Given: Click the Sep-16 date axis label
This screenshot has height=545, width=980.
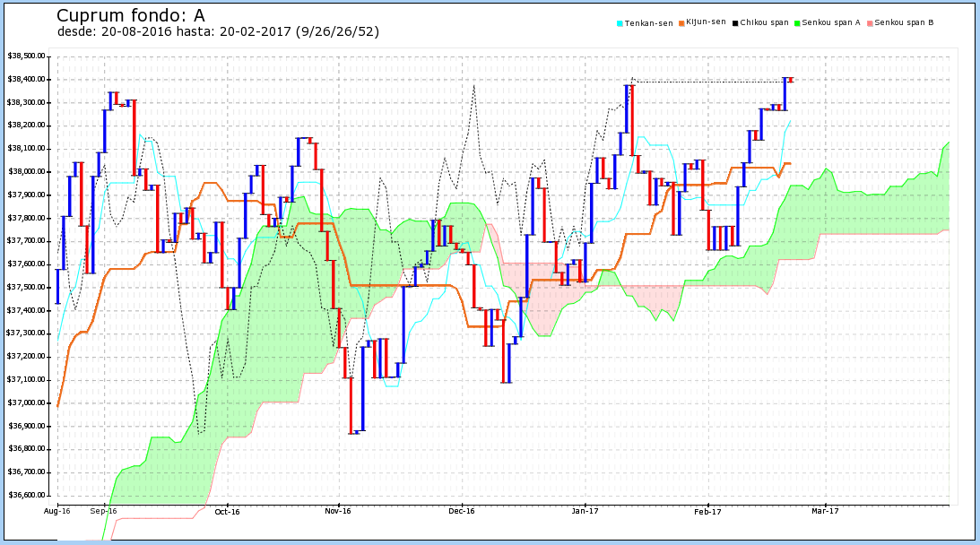Looking at the screenshot, I should coord(104,511).
